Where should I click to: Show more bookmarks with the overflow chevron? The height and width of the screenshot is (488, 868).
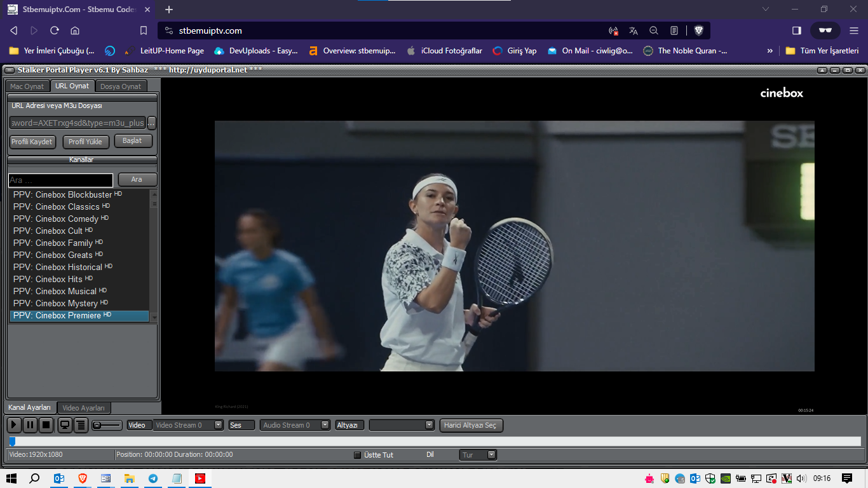(770, 51)
